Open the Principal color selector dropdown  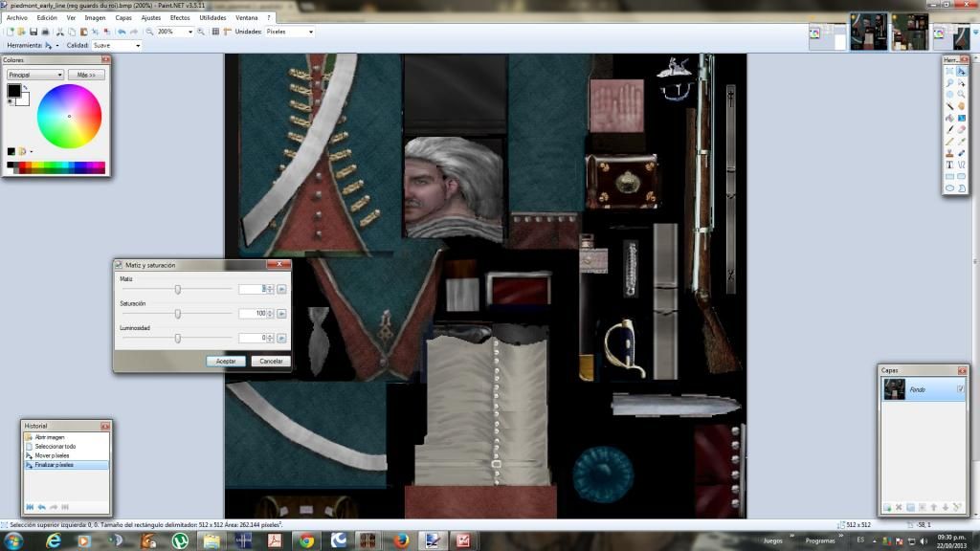[35, 75]
